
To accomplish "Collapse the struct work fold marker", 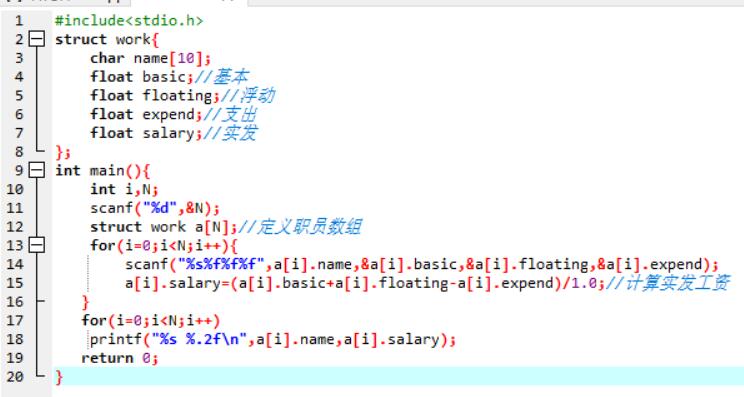I will [x=37, y=39].
